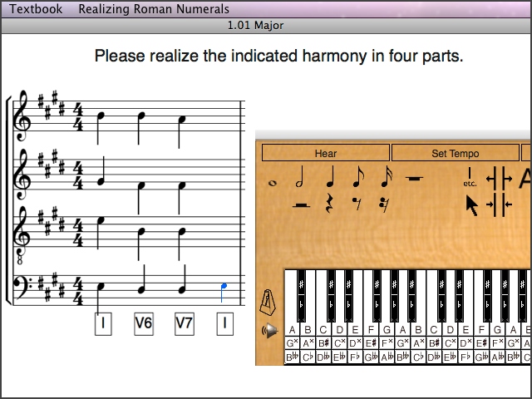Choose the quarter note tool
This screenshot has width=532, height=399.
329,177
